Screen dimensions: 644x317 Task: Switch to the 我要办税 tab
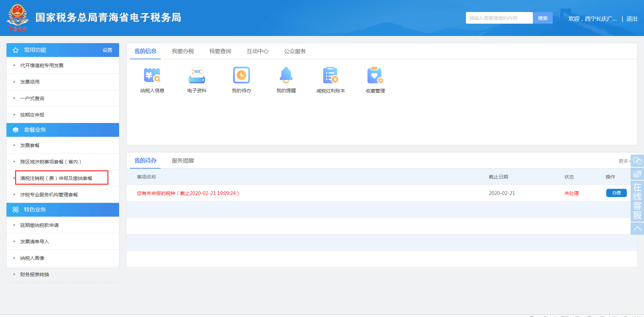click(183, 51)
